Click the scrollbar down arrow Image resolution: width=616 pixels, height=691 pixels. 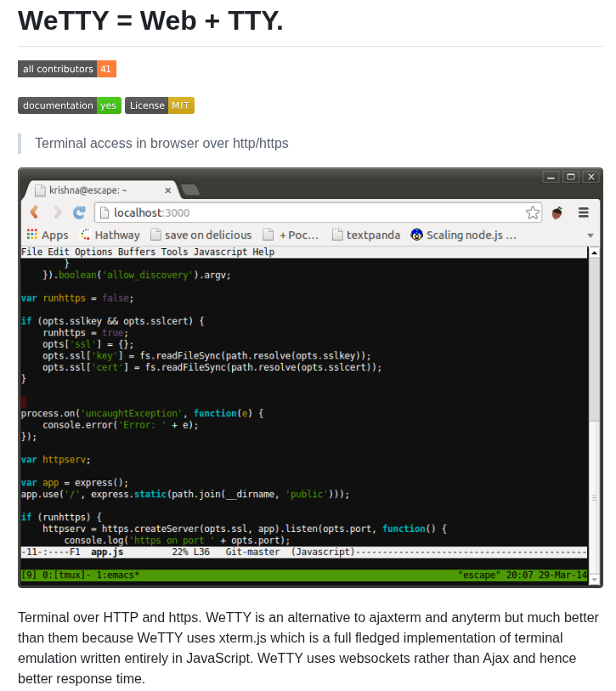tap(595, 580)
